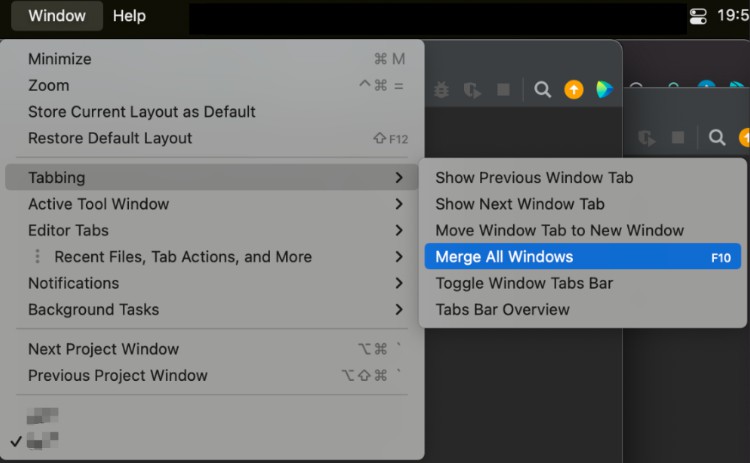
Task: Choose Move Window Tab to New Window
Action: [583, 230]
